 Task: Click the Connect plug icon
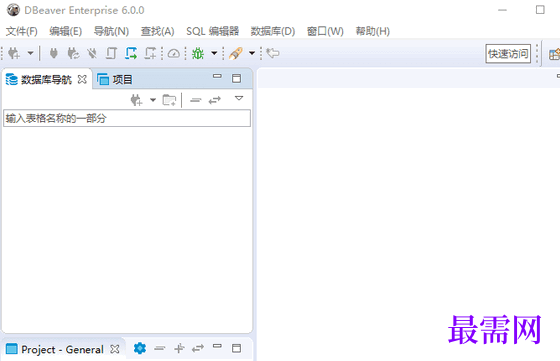point(54,54)
